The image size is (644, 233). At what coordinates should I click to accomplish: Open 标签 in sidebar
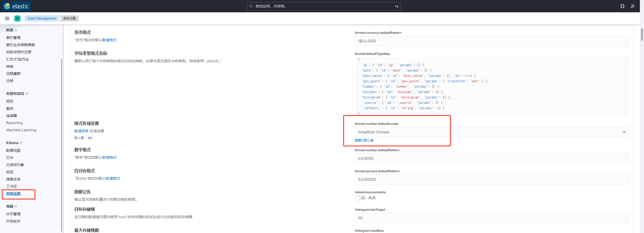point(10,172)
